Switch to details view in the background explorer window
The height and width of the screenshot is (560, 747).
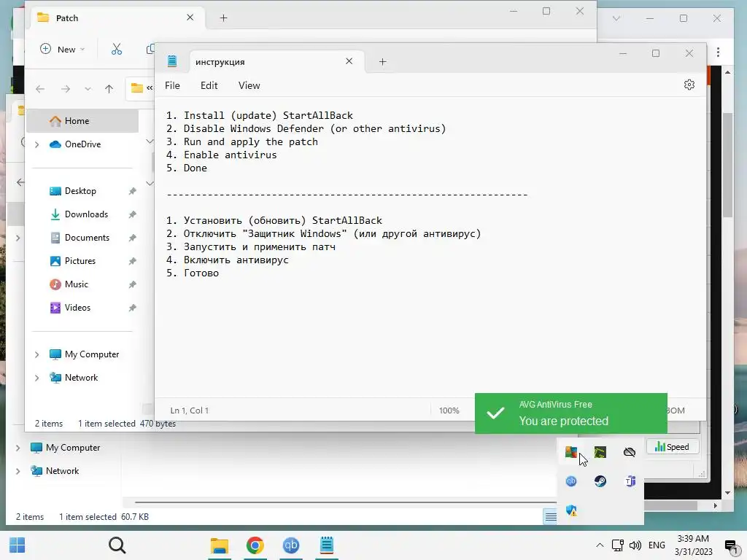[550, 516]
